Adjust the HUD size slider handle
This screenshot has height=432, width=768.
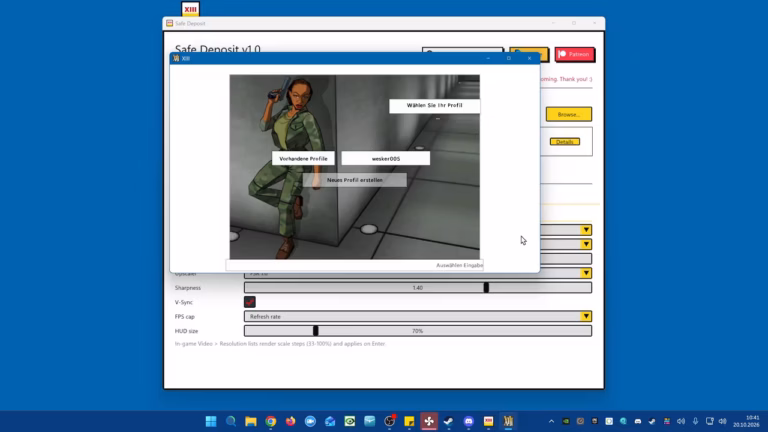[x=315, y=331]
